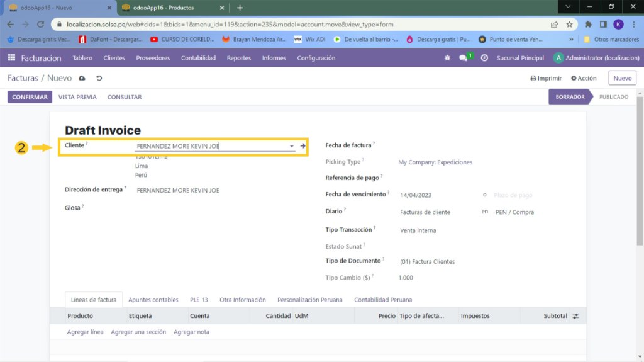644x362 pixels.
Task: Open the conversations chat icon
Action: (464, 58)
